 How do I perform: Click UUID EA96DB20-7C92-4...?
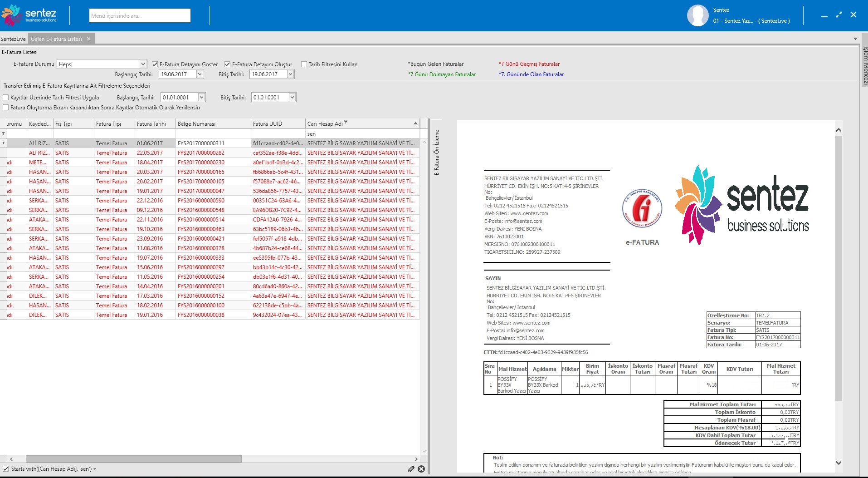277,210
